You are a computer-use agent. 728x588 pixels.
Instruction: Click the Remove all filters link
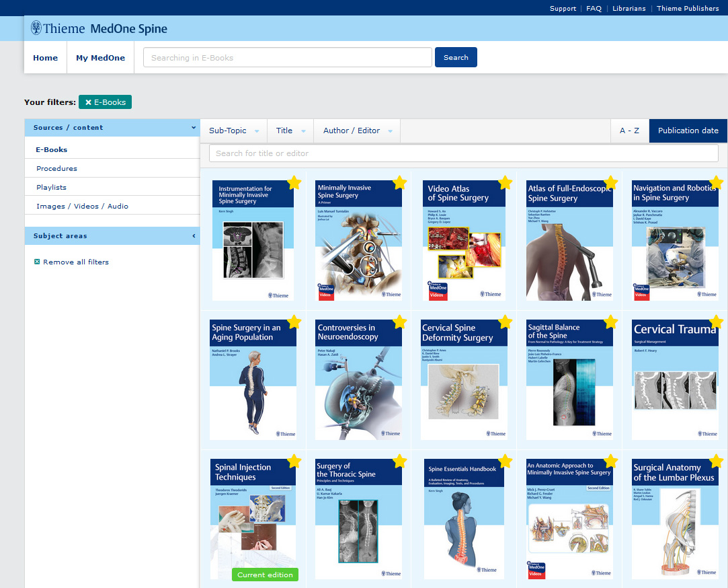(x=71, y=262)
